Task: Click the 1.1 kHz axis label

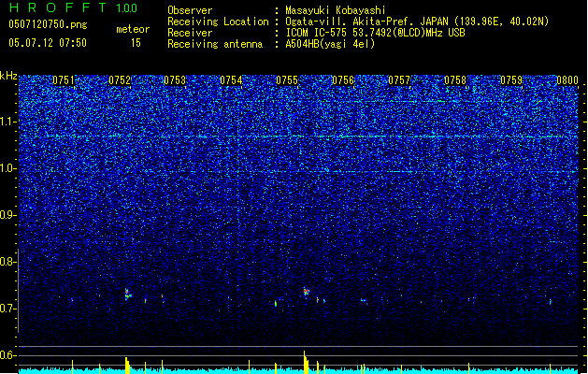Action: pyautogui.click(x=7, y=122)
